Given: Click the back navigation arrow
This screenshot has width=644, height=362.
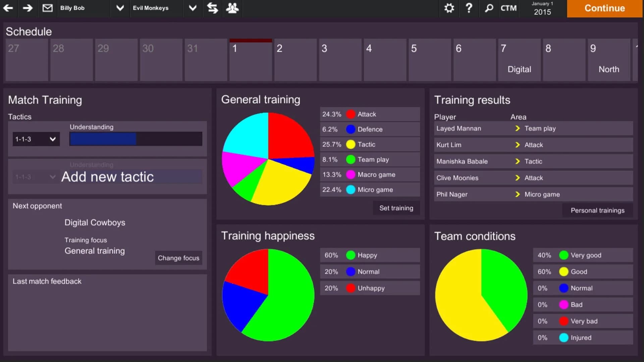Looking at the screenshot, I should (8, 8).
